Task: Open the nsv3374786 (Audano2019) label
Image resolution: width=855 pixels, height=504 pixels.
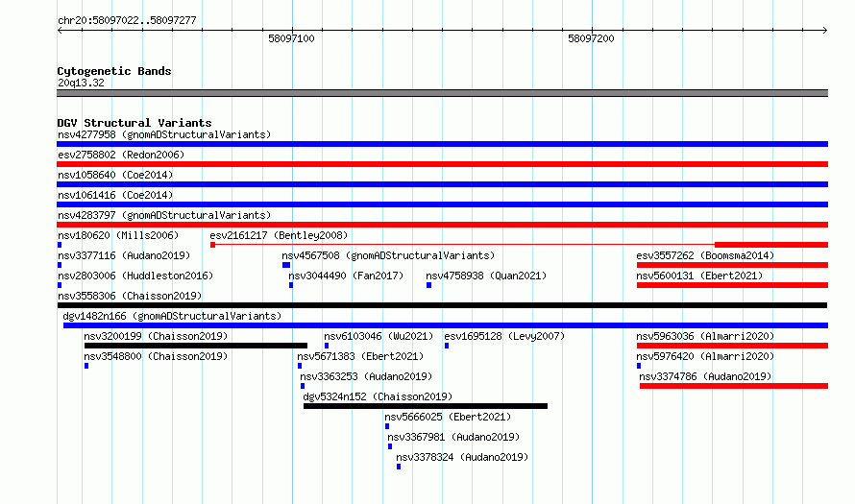Action: pyautogui.click(x=705, y=376)
